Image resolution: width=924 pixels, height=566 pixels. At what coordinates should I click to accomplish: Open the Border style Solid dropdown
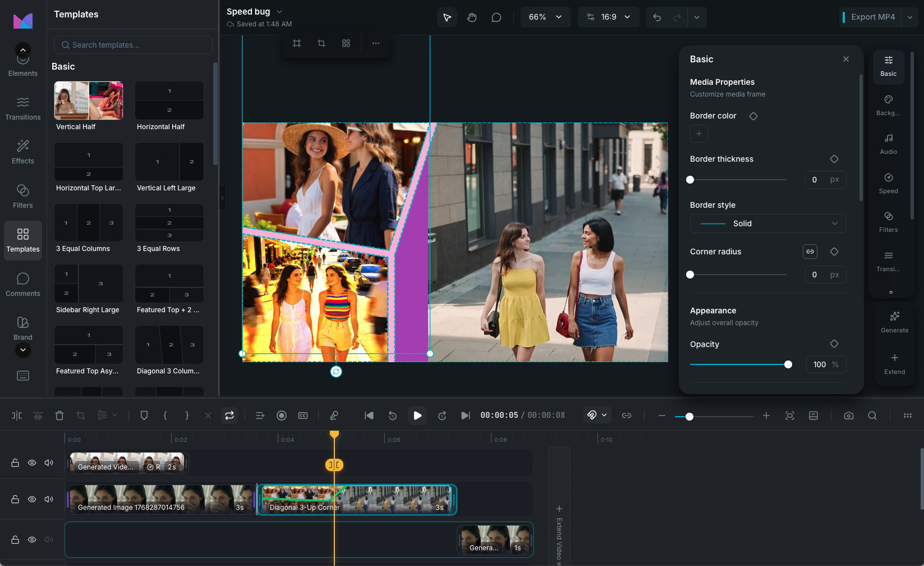tap(767, 223)
